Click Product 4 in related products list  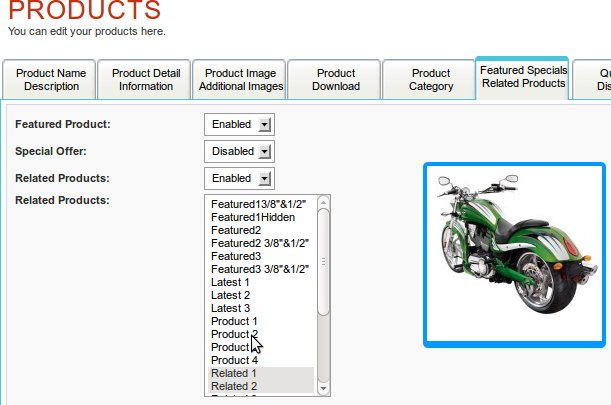(x=234, y=360)
